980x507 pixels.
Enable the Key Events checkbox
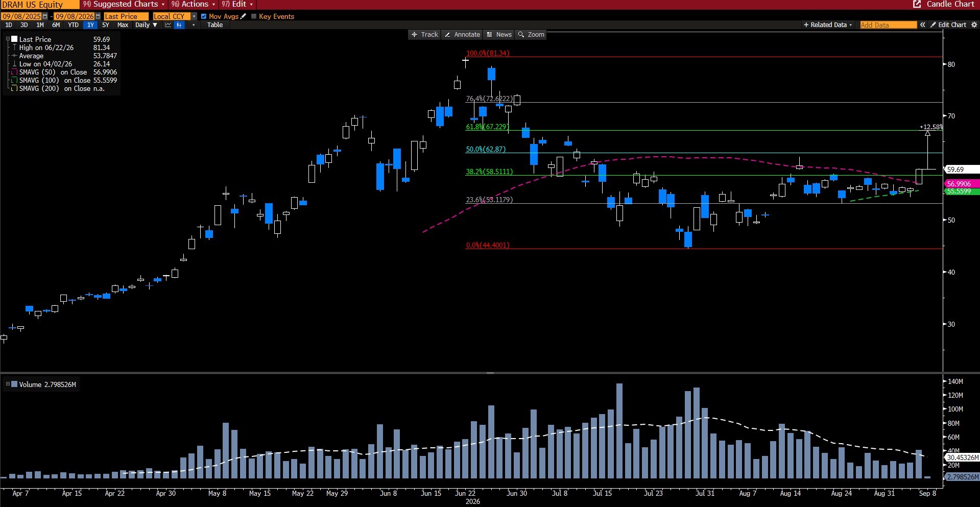254,16
